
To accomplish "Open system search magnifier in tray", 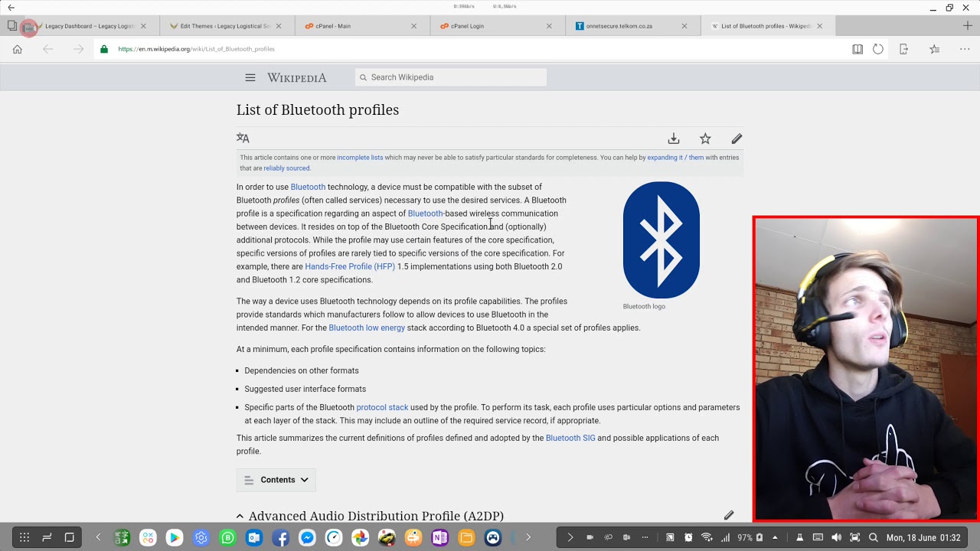I will pyautogui.click(x=874, y=537).
